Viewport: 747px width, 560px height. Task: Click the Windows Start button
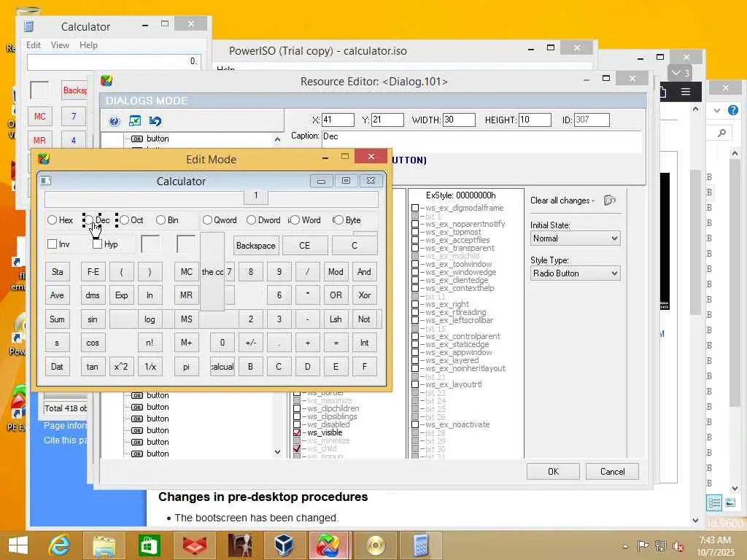18,545
